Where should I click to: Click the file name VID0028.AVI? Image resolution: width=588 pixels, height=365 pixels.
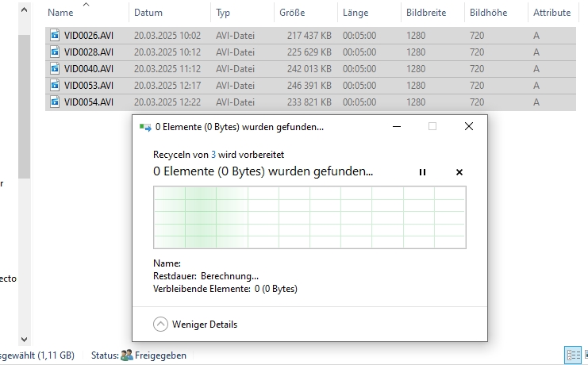click(x=89, y=52)
